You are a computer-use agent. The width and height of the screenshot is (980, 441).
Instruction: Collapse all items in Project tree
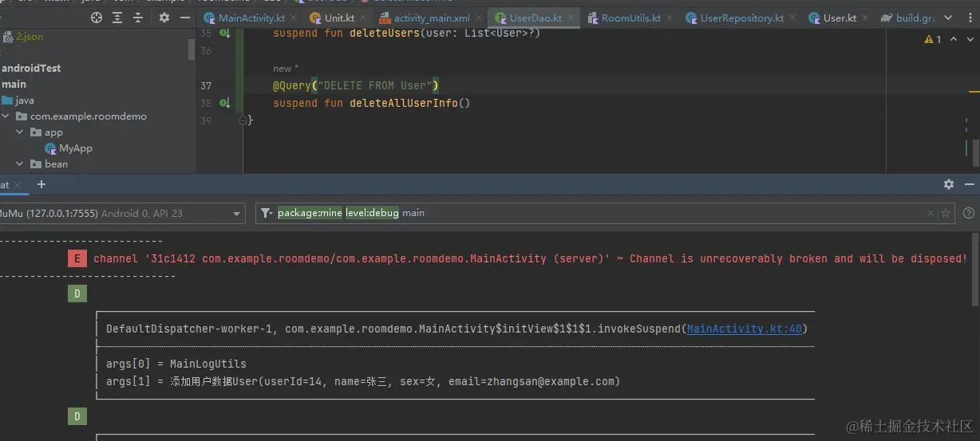[138, 18]
